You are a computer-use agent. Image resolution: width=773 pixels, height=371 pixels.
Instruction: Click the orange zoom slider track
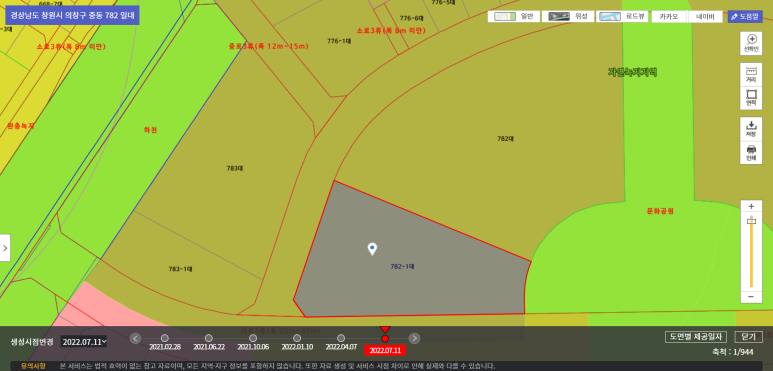751,254
